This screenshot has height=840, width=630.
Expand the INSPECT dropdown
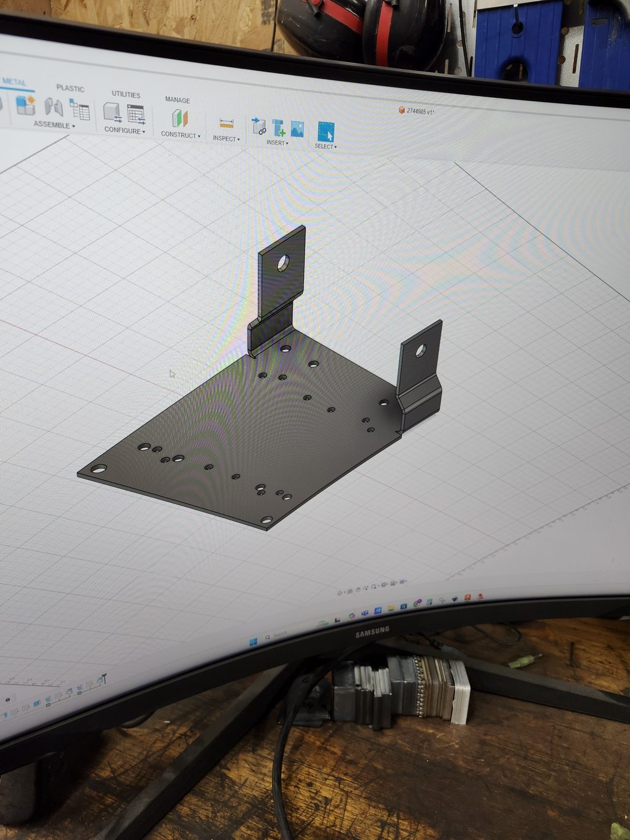pos(226,138)
